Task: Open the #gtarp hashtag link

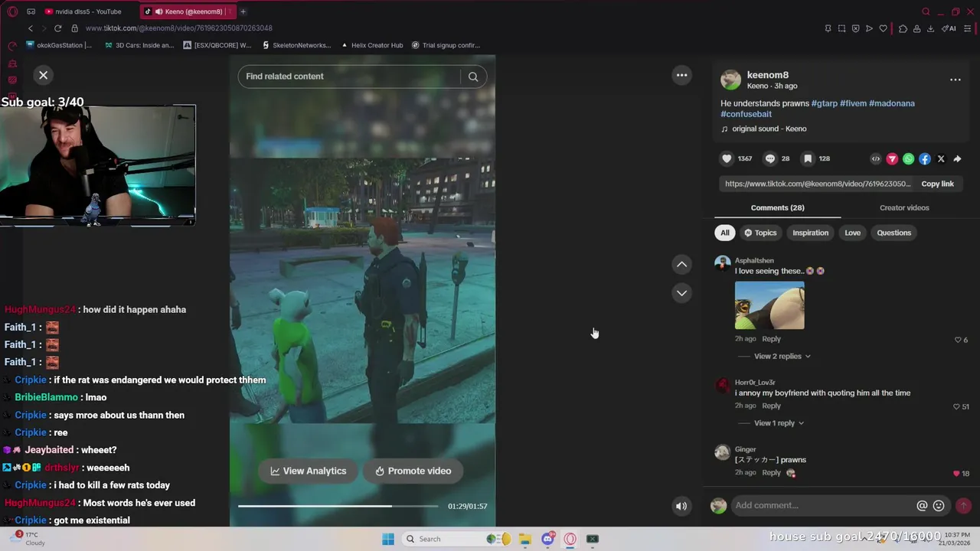Action: (x=824, y=103)
